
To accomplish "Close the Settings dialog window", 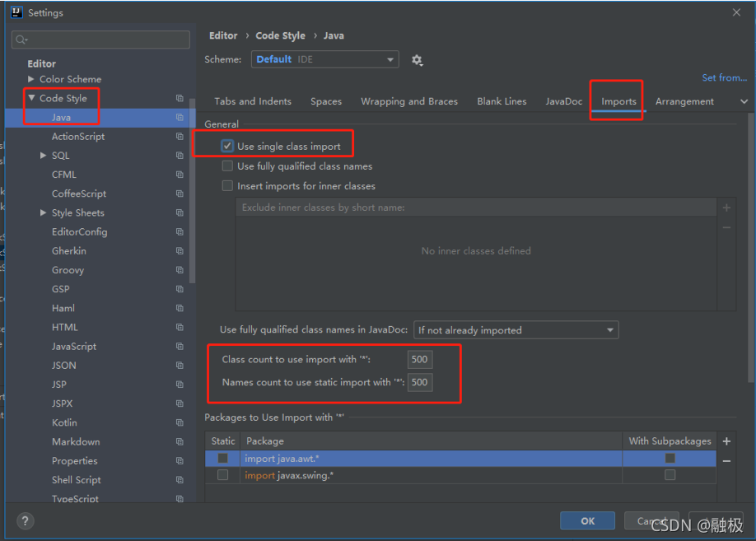I will click(x=736, y=12).
